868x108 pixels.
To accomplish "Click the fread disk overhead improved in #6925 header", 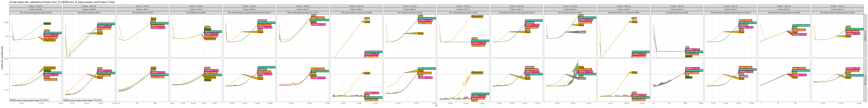I will 783,13.
